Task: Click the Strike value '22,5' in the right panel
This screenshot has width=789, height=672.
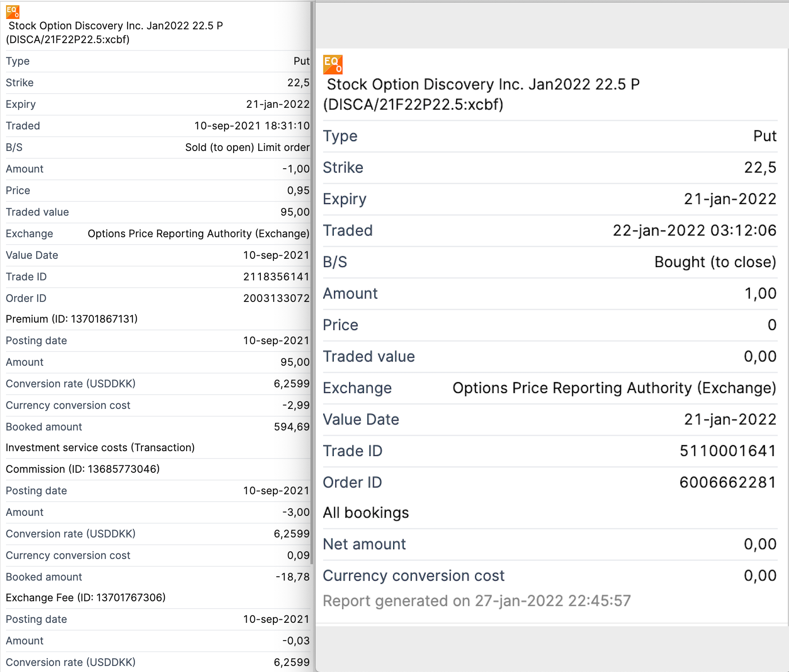Action: (x=761, y=168)
